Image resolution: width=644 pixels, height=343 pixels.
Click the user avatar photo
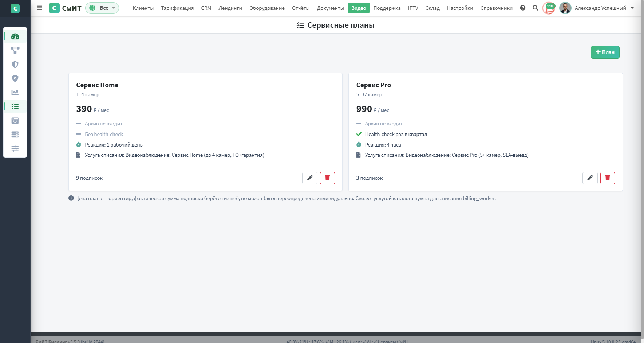point(565,8)
